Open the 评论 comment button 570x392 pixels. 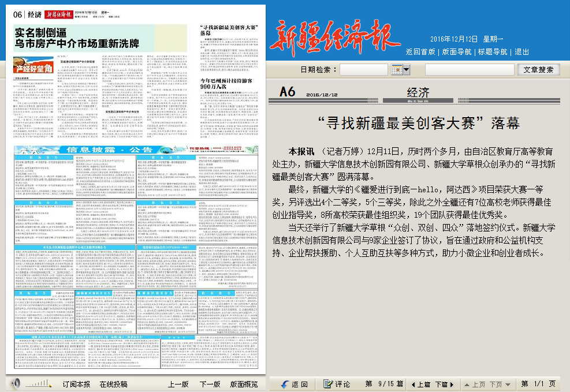click(337, 384)
